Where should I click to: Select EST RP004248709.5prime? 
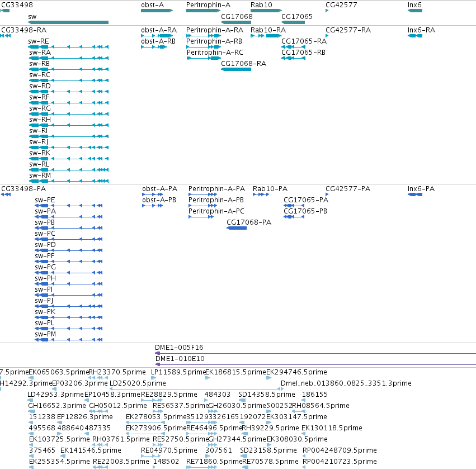tap(340, 450)
